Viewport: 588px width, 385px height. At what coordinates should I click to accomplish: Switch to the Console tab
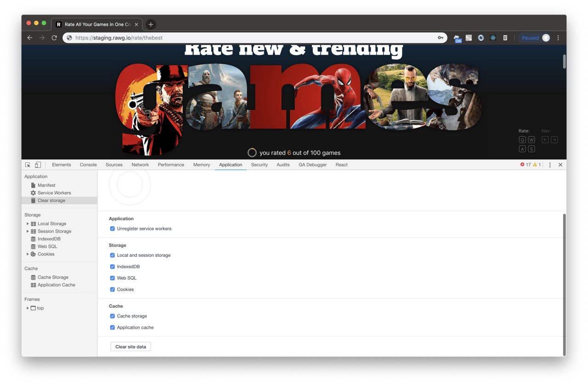[x=88, y=165]
